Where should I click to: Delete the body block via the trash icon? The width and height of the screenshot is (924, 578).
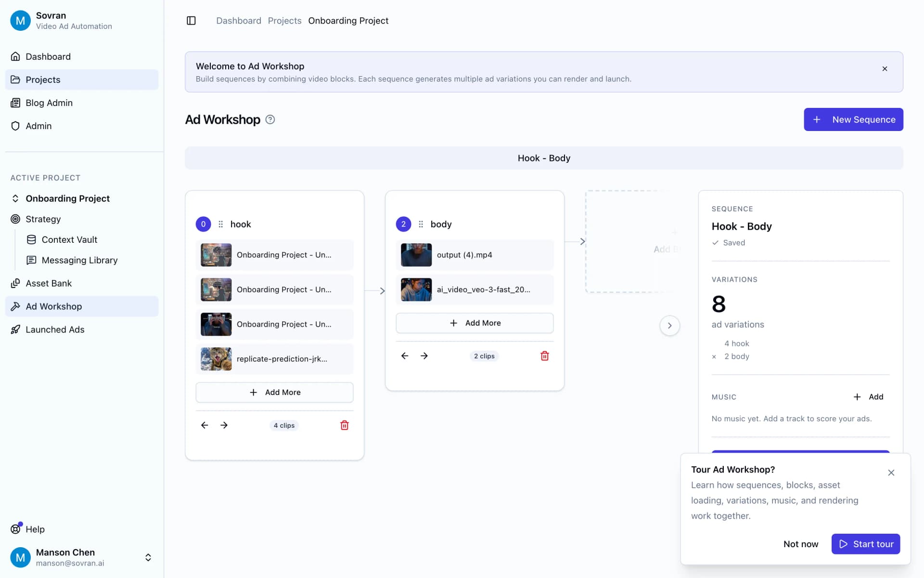pyautogui.click(x=544, y=356)
